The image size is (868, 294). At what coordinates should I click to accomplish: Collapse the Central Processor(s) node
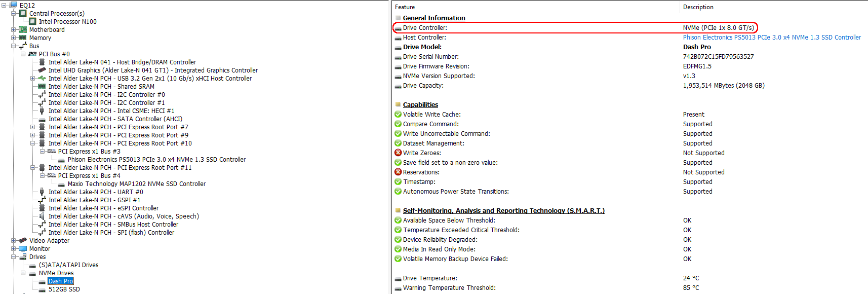coord(14,13)
